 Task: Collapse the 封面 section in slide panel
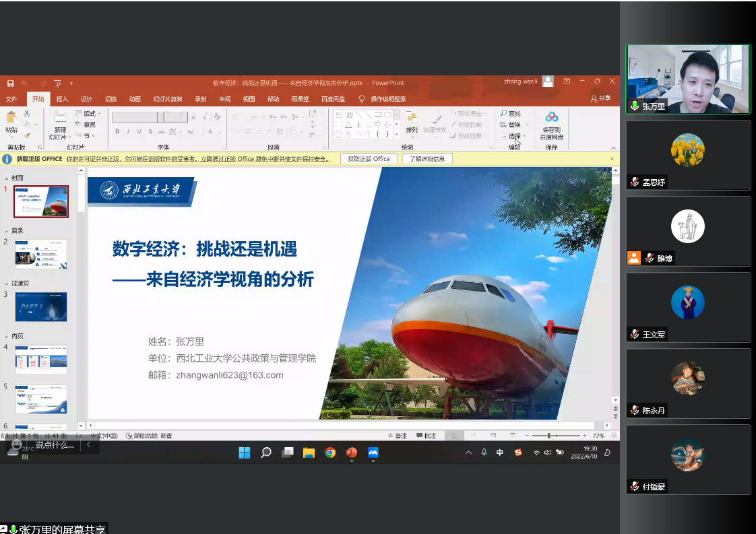7,178
